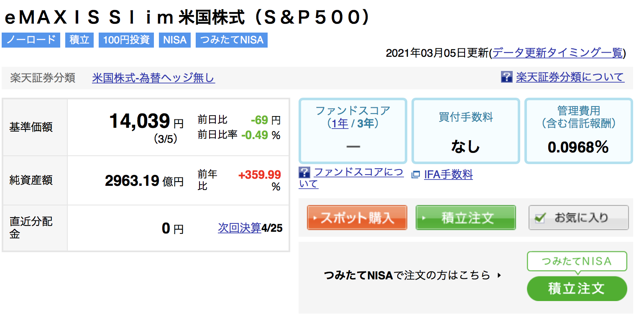Click the arrow icon after こちら text

(x=498, y=276)
